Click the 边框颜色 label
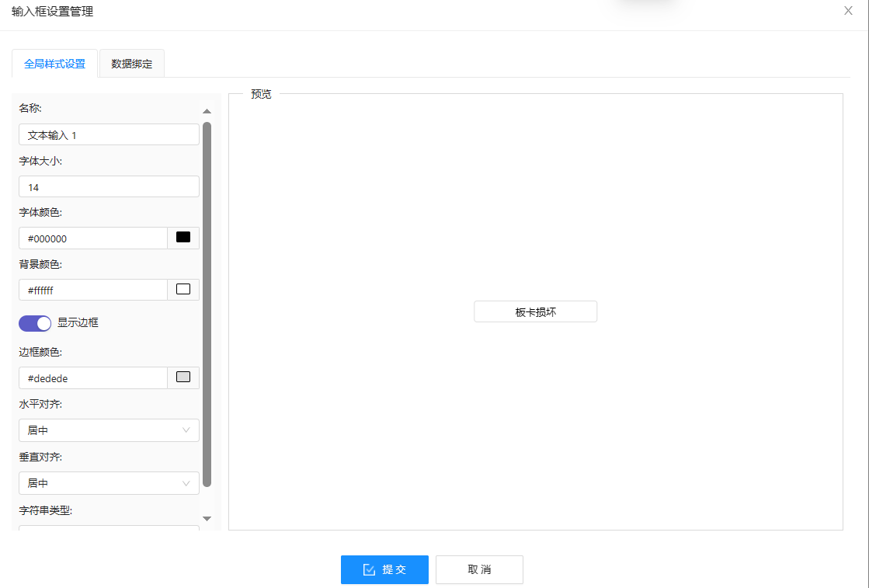The image size is (869, 588). [x=40, y=352]
